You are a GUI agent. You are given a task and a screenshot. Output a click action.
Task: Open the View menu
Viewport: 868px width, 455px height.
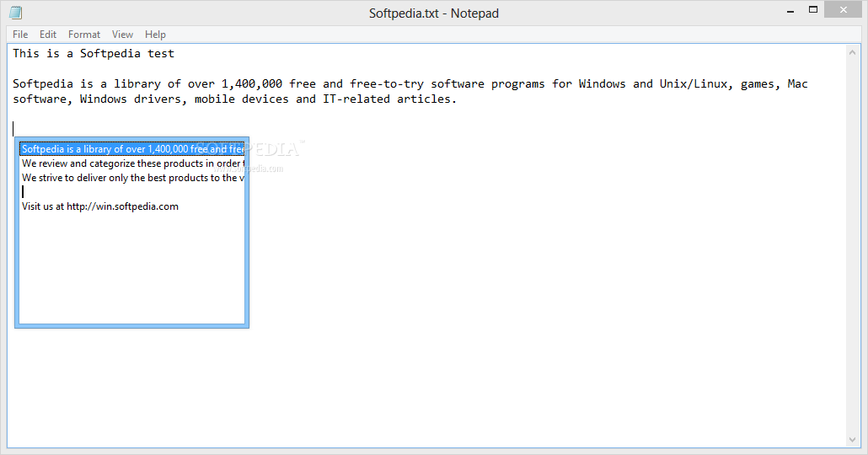(122, 35)
